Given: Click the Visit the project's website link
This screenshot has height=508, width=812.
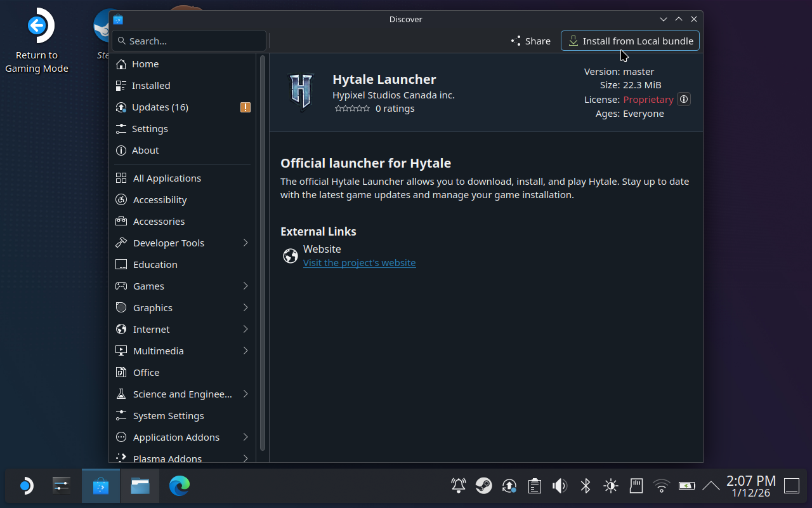Looking at the screenshot, I should pyautogui.click(x=359, y=262).
